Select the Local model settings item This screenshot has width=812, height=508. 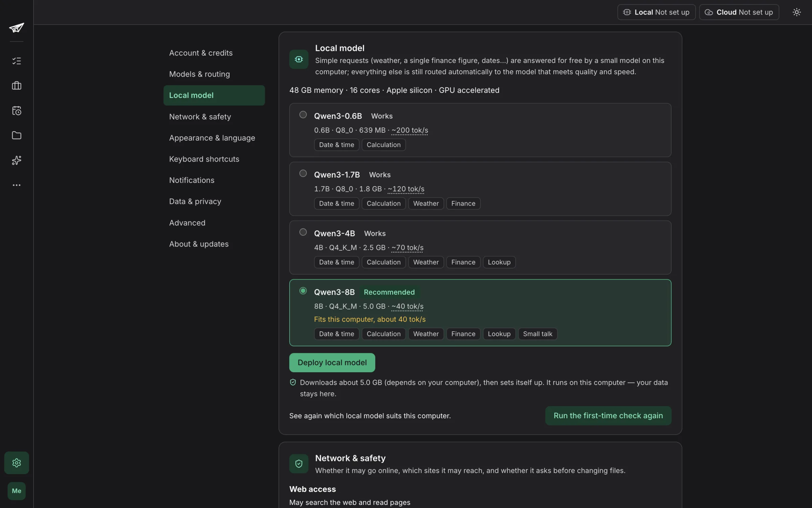214,95
